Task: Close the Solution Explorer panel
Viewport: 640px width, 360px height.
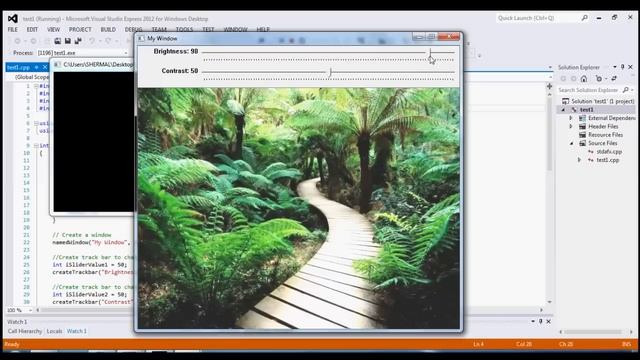Action: click(x=630, y=67)
